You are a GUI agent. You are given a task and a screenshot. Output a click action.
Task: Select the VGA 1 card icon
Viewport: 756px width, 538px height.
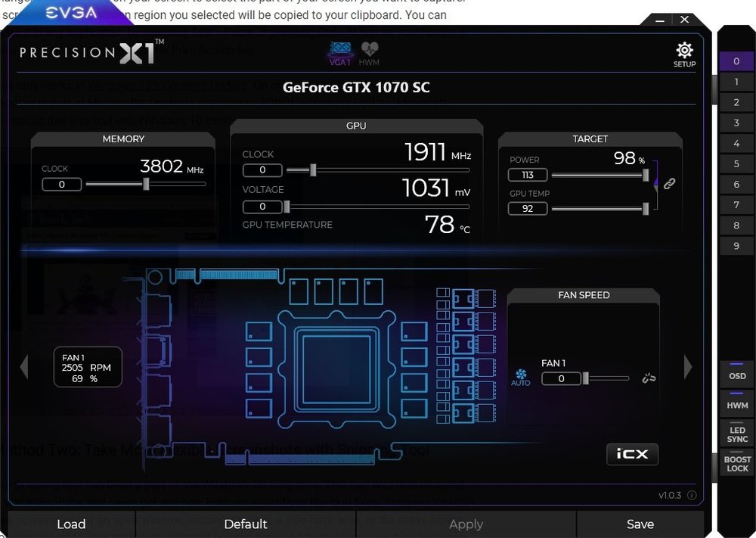tap(340, 53)
